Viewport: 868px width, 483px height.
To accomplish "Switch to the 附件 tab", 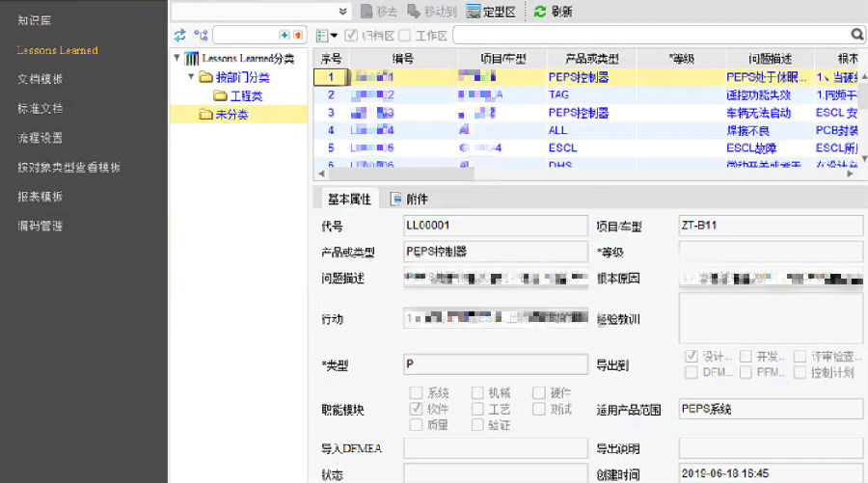I will [x=409, y=200].
